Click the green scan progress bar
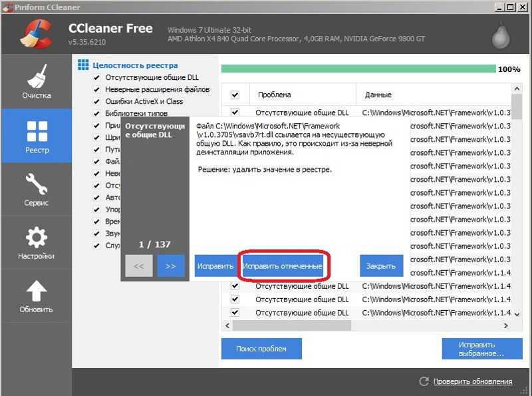Image resolution: width=532 pixels, height=396 pixels. 358,69
